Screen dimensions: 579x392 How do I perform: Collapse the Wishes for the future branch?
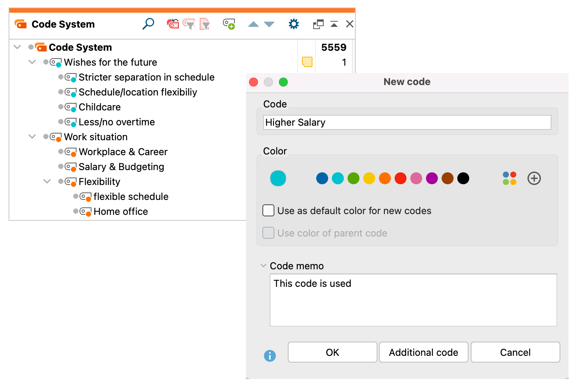tap(32, 62)
